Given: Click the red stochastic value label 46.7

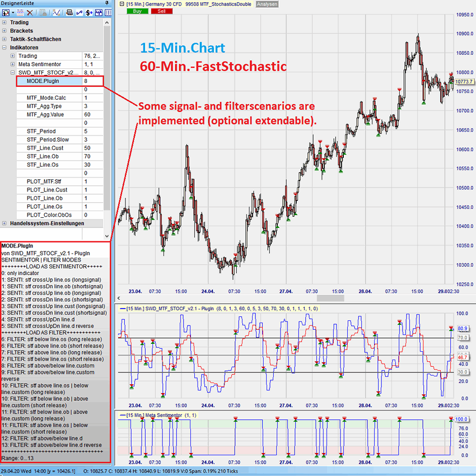Looking at the screenshot, I should [x=463, y=357].
